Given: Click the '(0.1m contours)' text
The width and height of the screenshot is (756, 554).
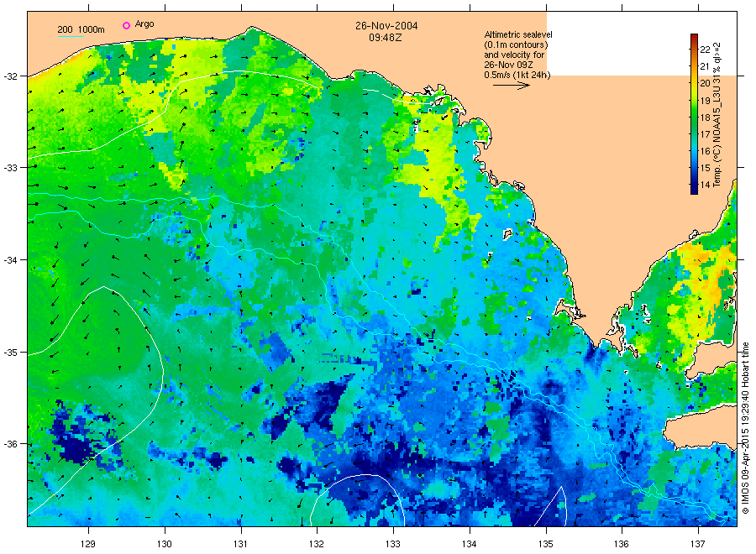Looking at the screenshot, I should click(x=516, y=44).
